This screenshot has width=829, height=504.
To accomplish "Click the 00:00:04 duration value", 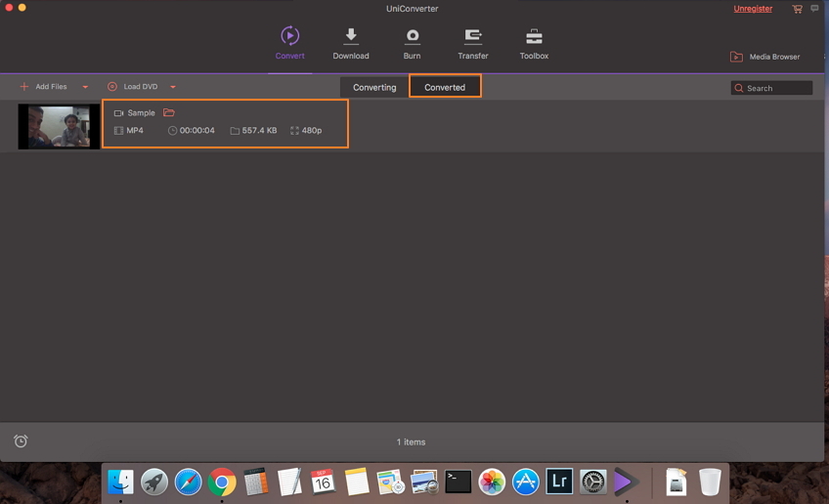I will 196,131.
